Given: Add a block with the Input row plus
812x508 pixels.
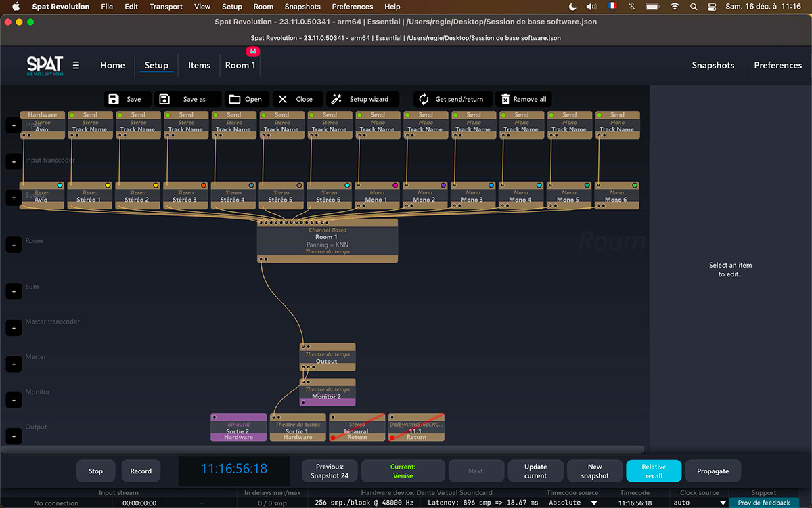Looking at the screenshot, I should (14, 125).
